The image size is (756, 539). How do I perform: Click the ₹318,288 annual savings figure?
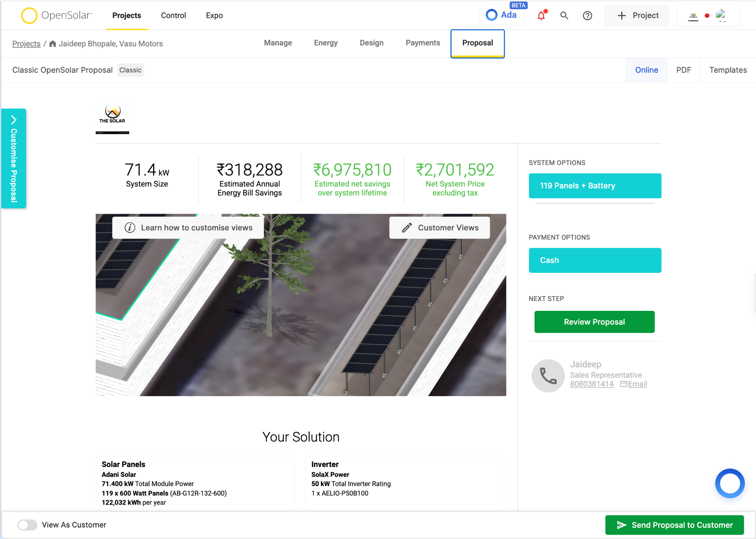pyautogui.click(x=250, y=170)
